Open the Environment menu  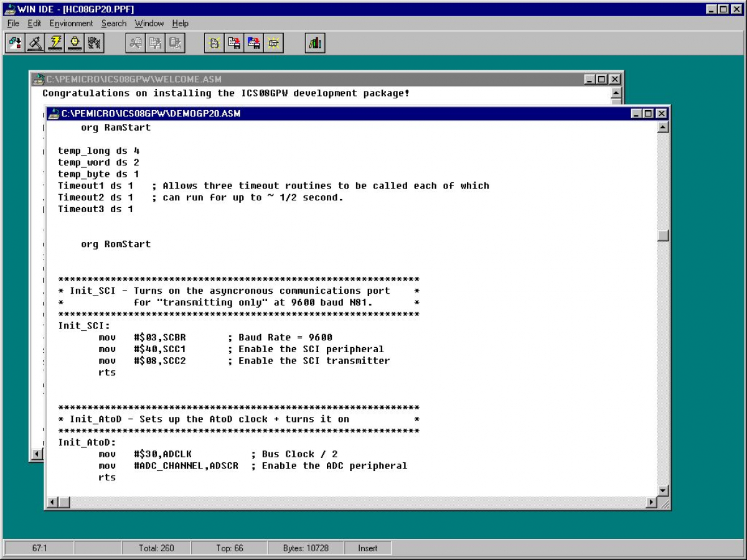72,23
